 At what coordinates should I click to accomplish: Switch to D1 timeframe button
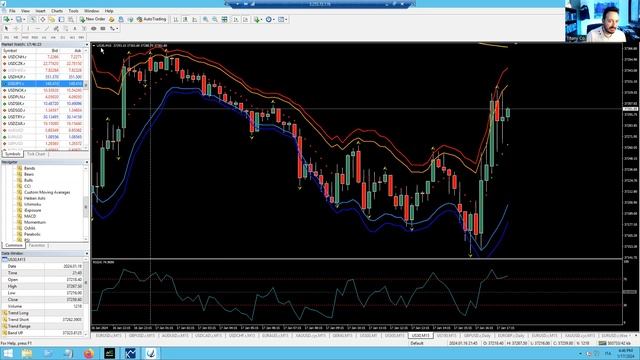point(62,37)
